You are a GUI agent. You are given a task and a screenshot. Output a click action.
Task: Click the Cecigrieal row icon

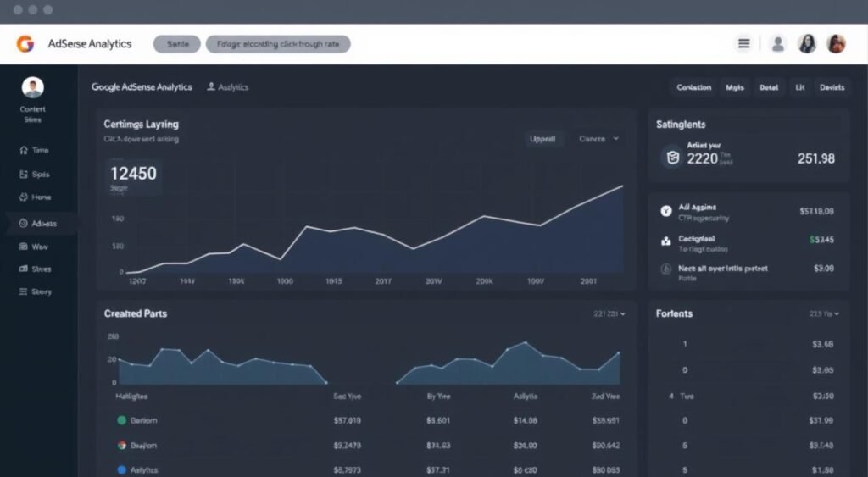click(x=666, y=241)
